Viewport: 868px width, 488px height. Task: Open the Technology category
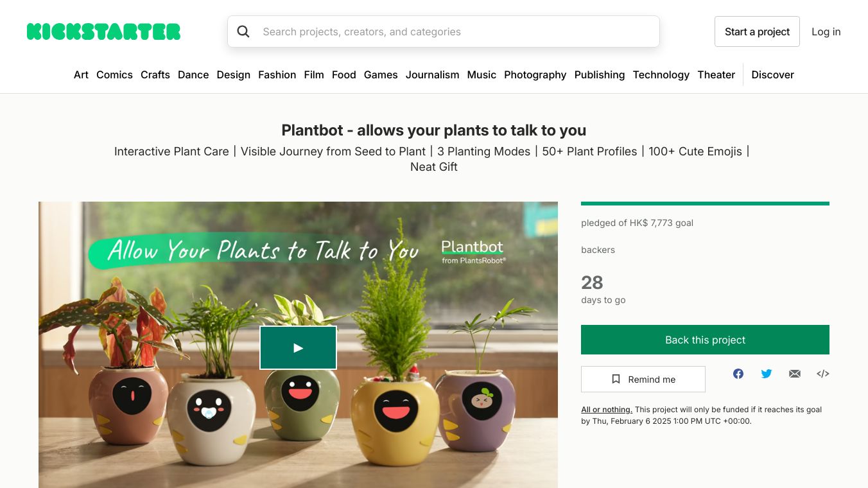pyautogui.click(x=661, y=74)
